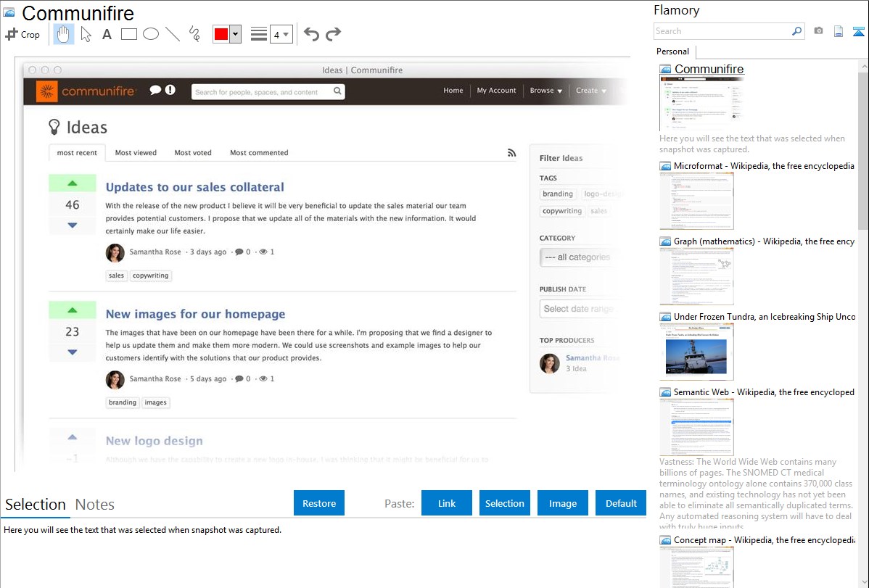This screenshot has width=869, height=588.
Task: Pick the ellipse shape tool
Action: click(151, 34)
